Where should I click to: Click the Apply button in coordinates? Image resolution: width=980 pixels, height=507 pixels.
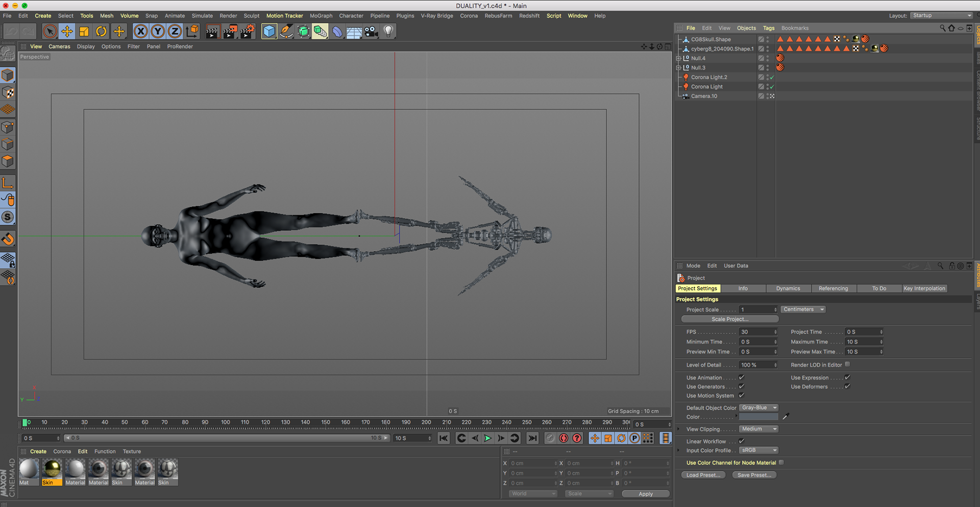[645, 494]
